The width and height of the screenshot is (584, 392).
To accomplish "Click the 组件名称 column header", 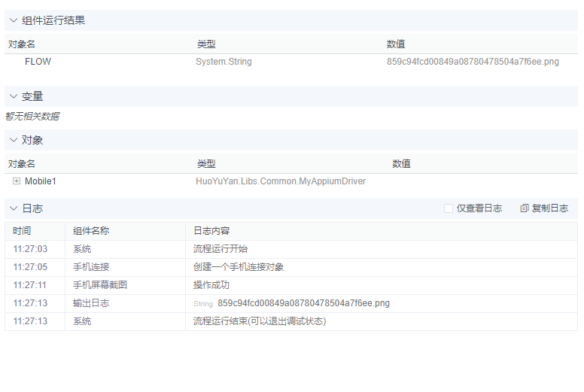I will [x=91, y=231].
